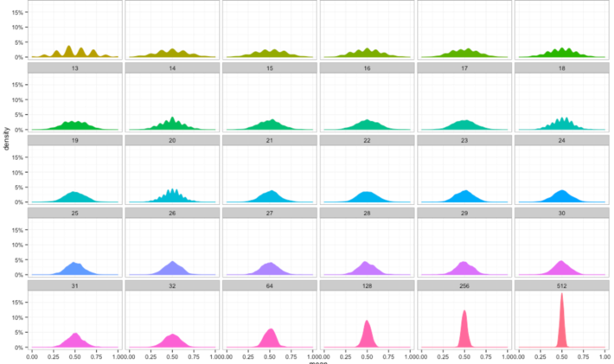Click the magenta density curve in panel 64

[x=270, y=341]
